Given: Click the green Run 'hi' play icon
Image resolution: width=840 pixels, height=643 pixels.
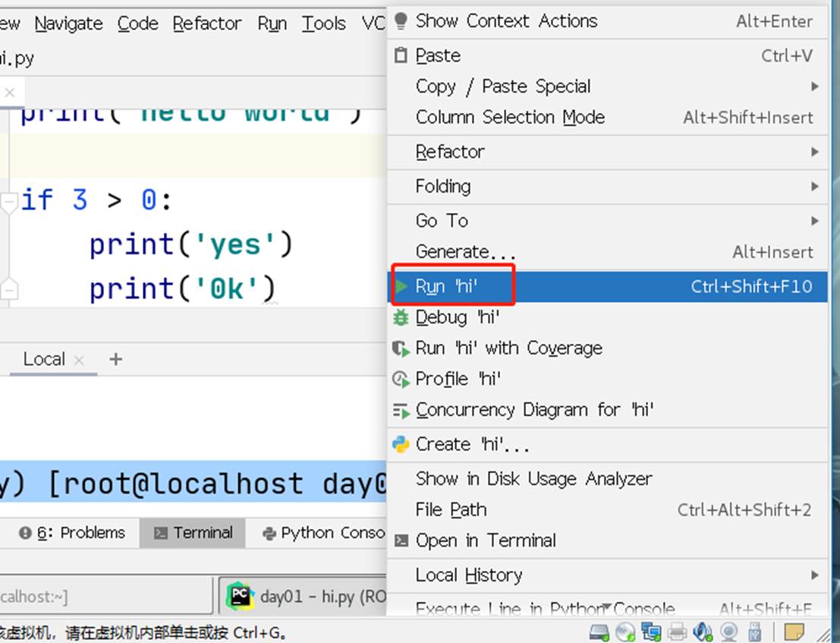Looking at the screenshot, I should (x=401, y=286).
